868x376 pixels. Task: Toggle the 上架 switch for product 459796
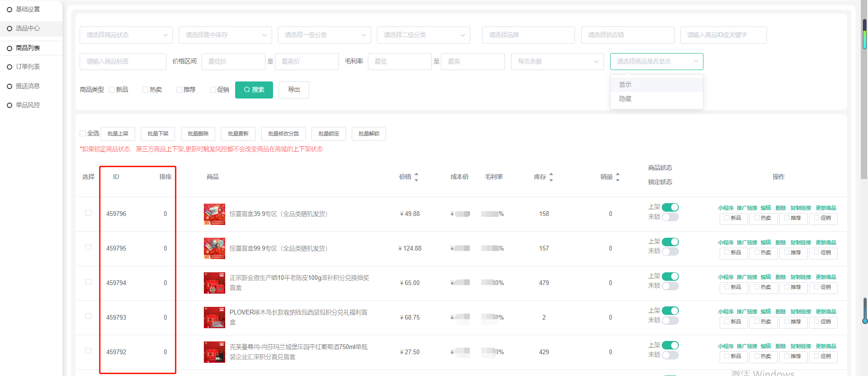point(670,207)
